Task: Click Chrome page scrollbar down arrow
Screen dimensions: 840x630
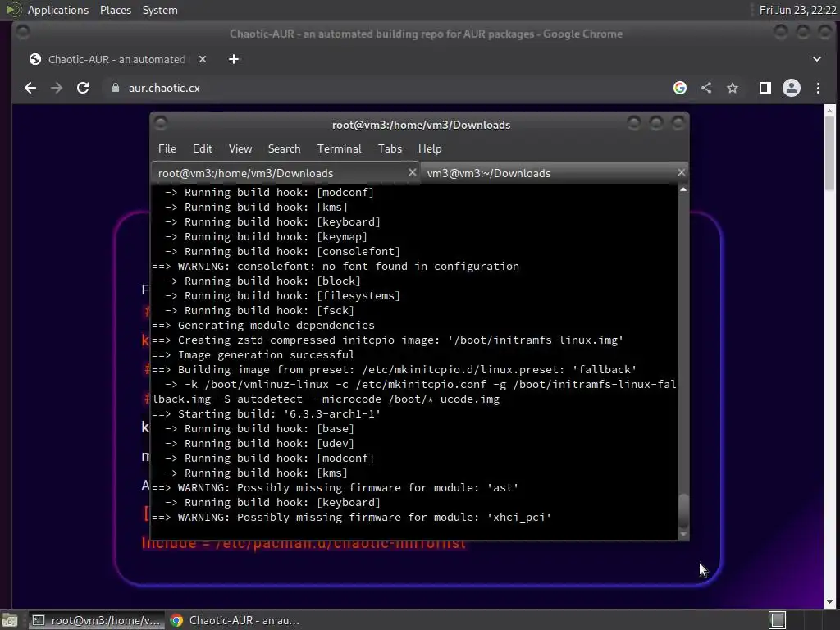Action: 829,602
